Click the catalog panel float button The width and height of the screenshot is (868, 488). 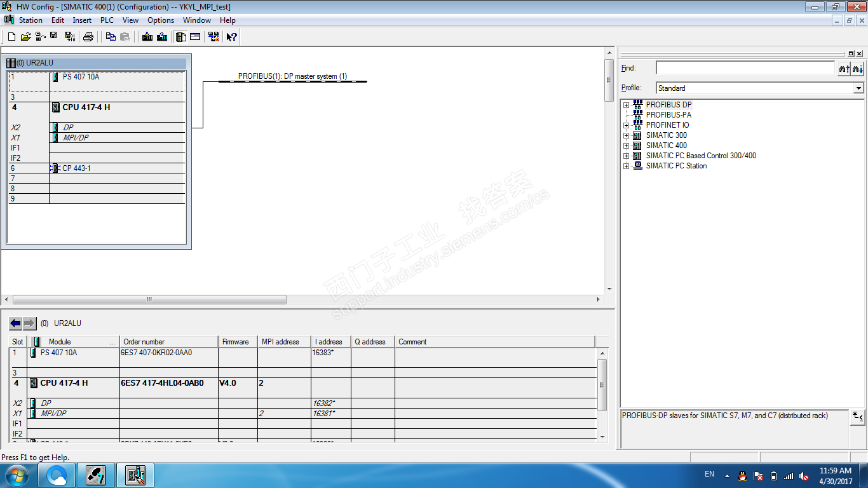pos(851,54)
